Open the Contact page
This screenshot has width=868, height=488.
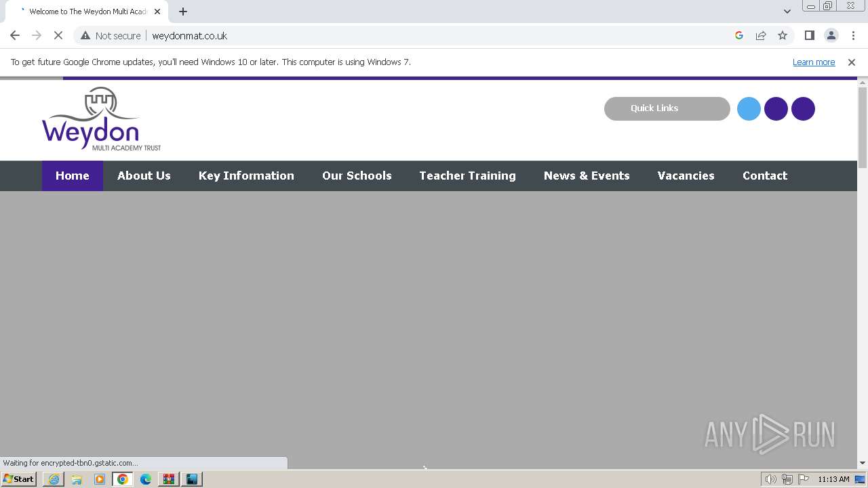[765, 176]
